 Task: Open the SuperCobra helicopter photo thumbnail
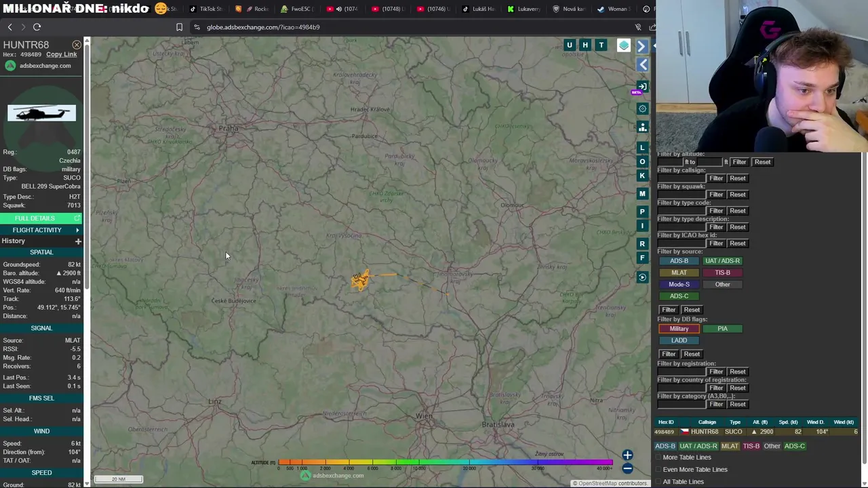point(41,113)
